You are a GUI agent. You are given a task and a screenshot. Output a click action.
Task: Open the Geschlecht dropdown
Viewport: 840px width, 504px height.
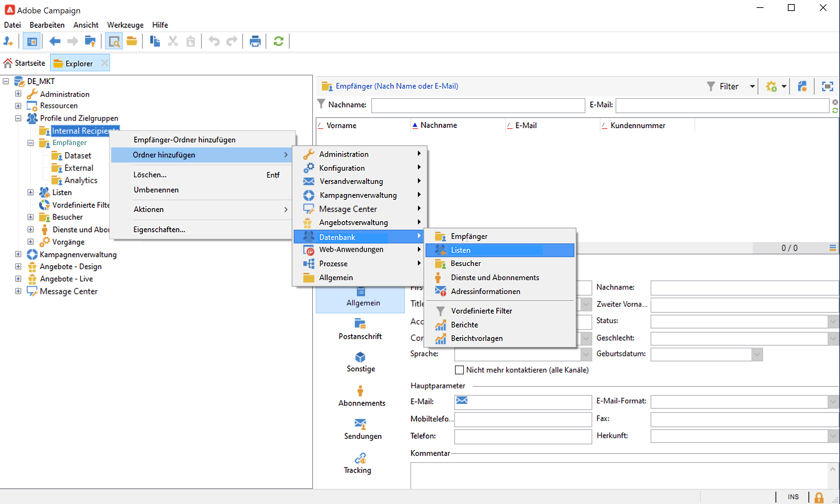coord(833,338)
